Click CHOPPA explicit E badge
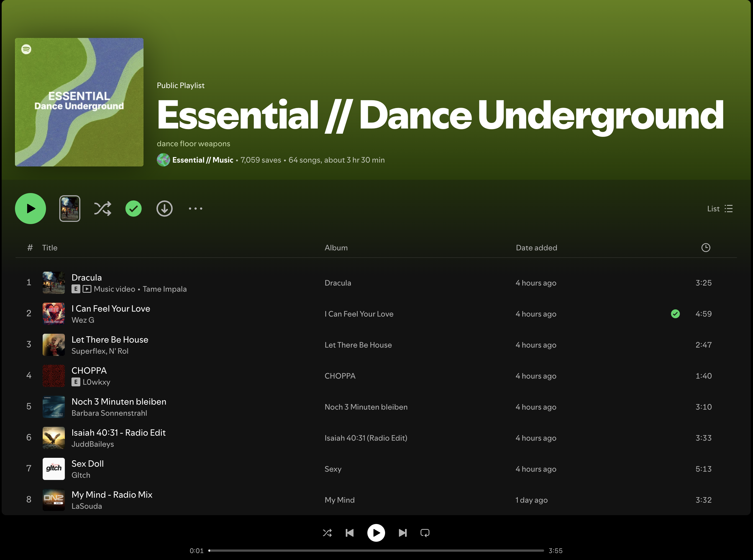The height and width of the screenshot is (560, 753). 76,382
